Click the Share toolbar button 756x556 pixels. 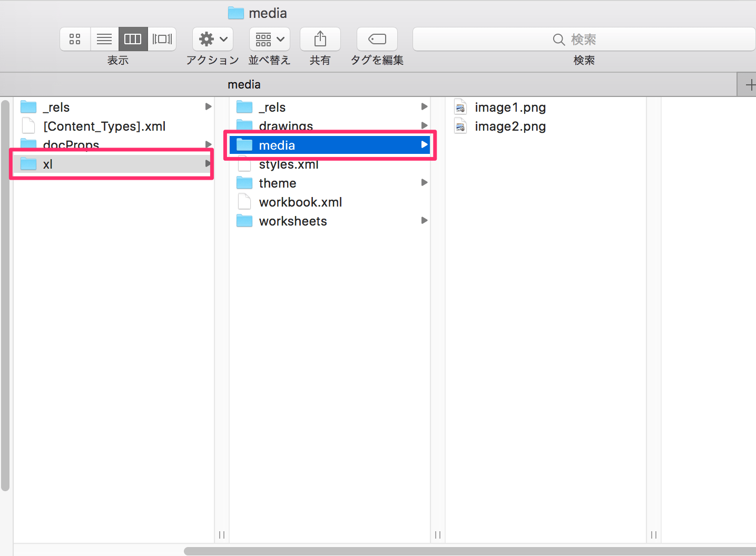pyautogui.click(x=320, y=39)
